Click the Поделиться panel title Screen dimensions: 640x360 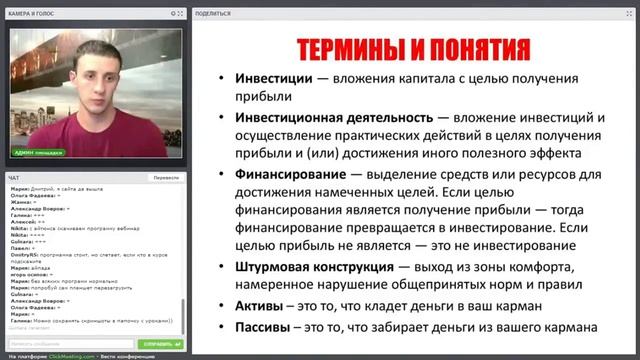tap(213, 13)
